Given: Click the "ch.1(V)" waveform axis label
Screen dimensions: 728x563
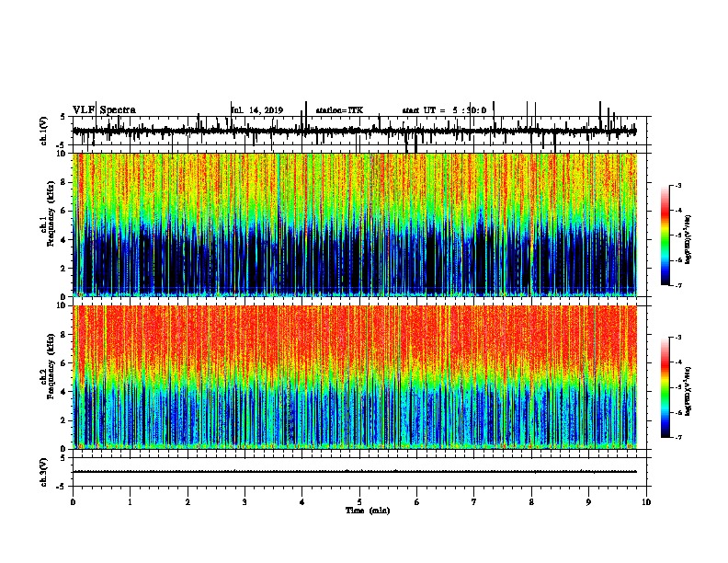Looking at the screenshot, I should coord(44,131).
